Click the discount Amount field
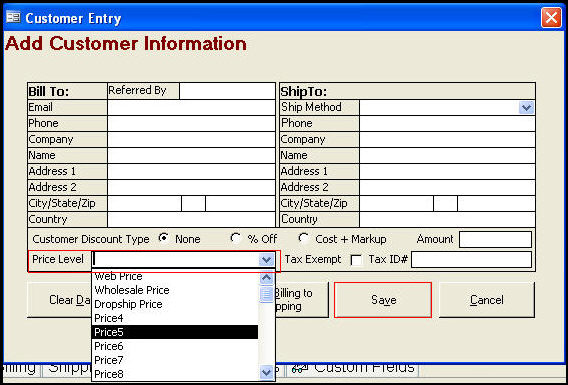568x385 pixels. (495, 239)
